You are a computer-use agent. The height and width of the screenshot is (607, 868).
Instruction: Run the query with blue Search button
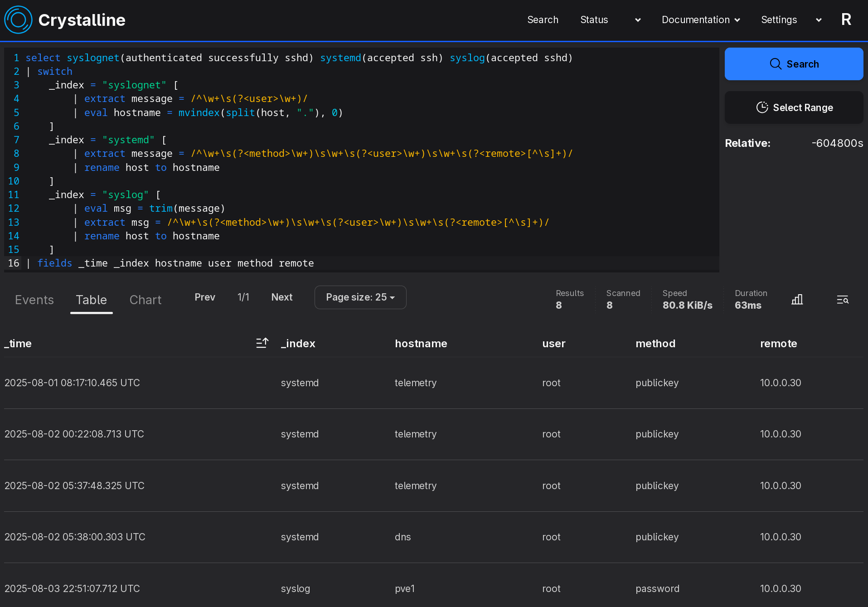pos(794,64)
